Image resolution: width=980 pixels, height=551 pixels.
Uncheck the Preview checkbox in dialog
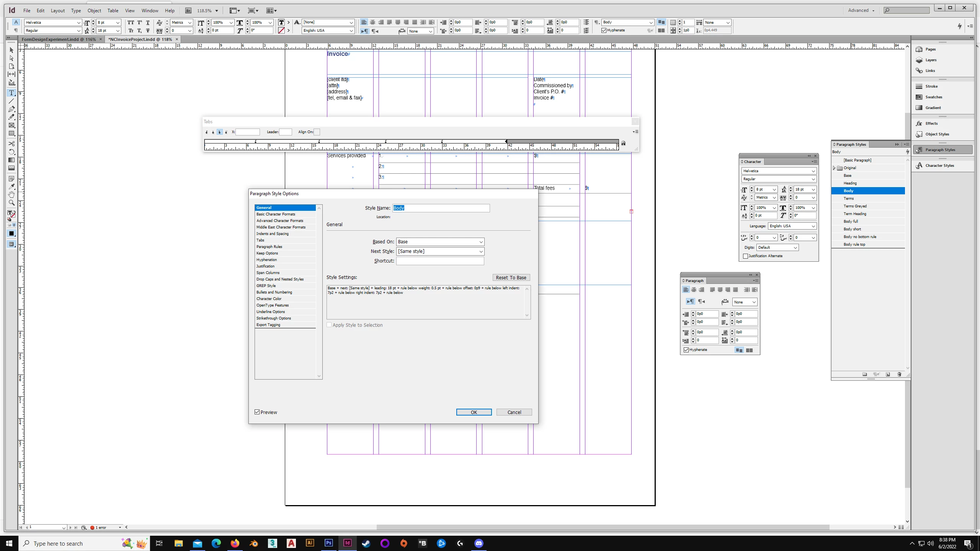pyautogui.click(x=257, y=412)
